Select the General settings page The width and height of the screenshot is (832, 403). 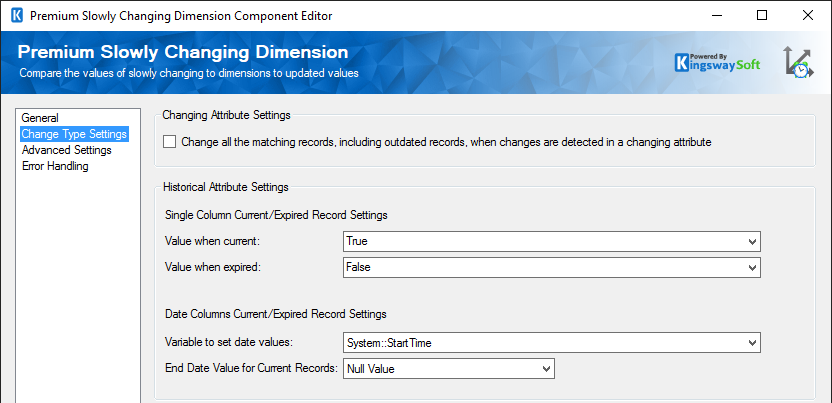pos(40,118)
